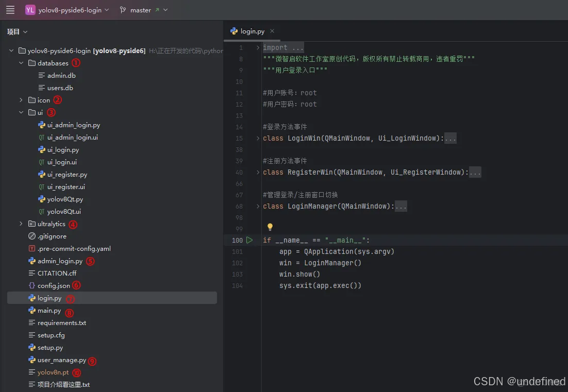The image size is (568, 392).
Task: Open the hamburger main menu
Action: coord(10,10)
